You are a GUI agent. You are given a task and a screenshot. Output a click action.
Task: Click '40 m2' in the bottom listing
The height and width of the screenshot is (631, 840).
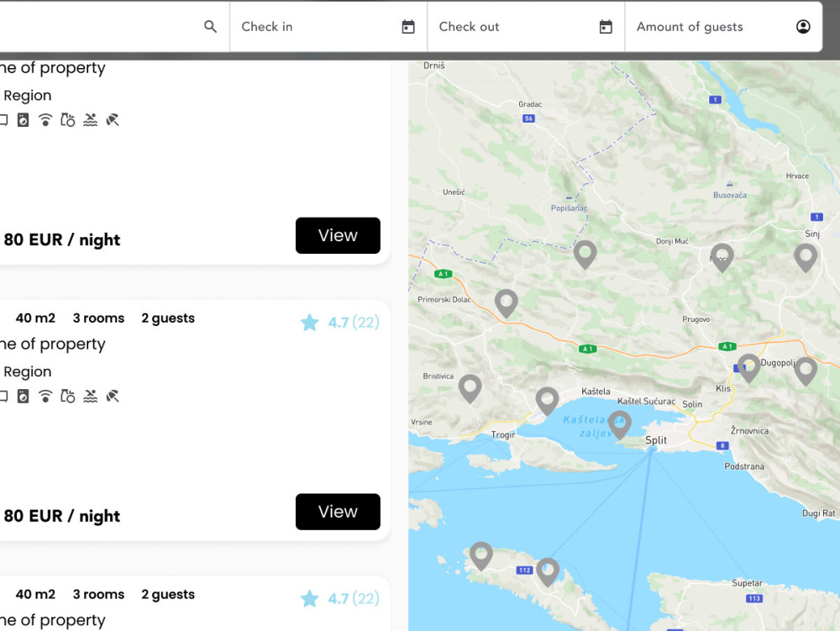(35, 595)
